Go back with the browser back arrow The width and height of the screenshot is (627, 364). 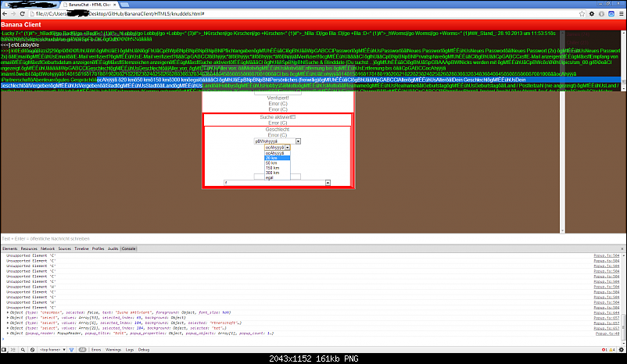5,13
